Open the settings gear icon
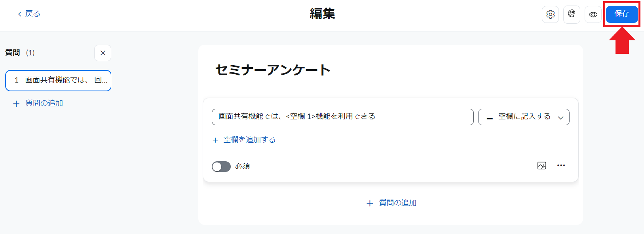Viewport: 644px width, 234px height. coord(550,14)
